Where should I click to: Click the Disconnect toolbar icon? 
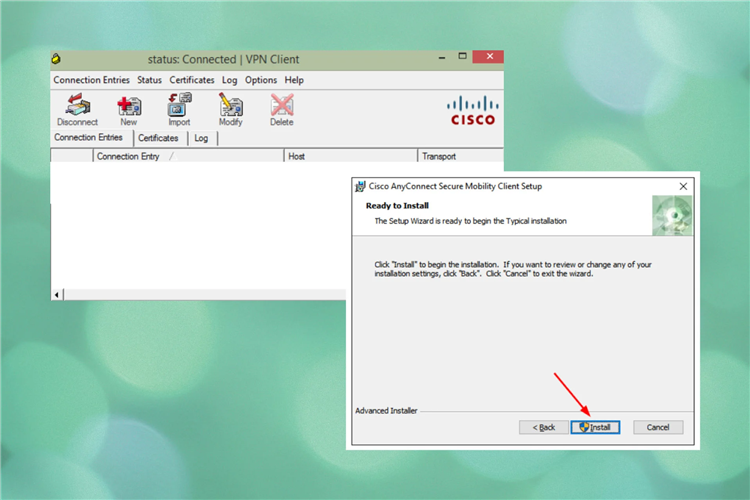coord(77,110)
